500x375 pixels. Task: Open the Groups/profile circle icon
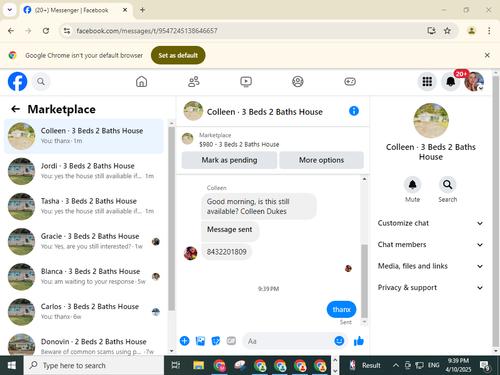coord(298,81)
